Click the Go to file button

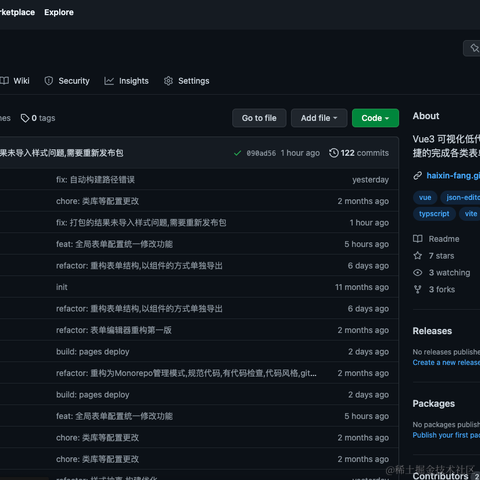[x=259, y=118]
